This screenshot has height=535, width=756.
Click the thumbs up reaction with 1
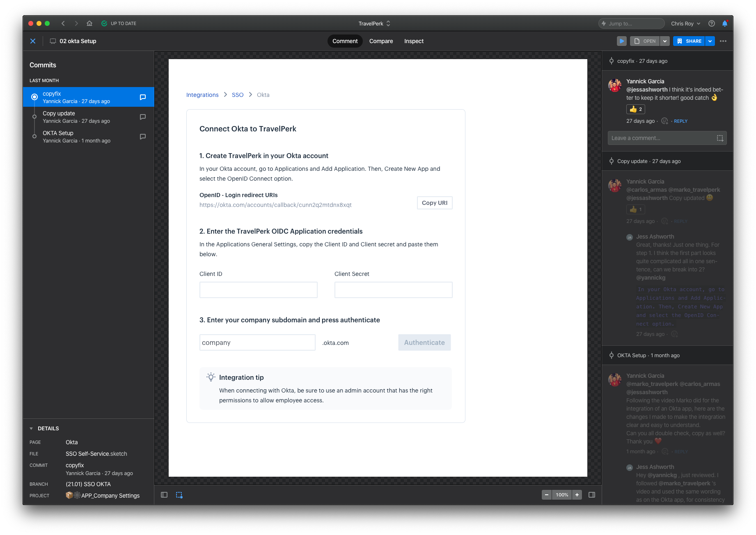[636, 209]
